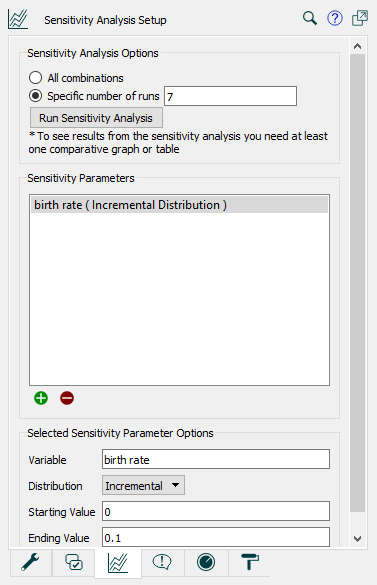Click Run Sensitivity Analysis button
377x585 pixels.
coord(96,118)
